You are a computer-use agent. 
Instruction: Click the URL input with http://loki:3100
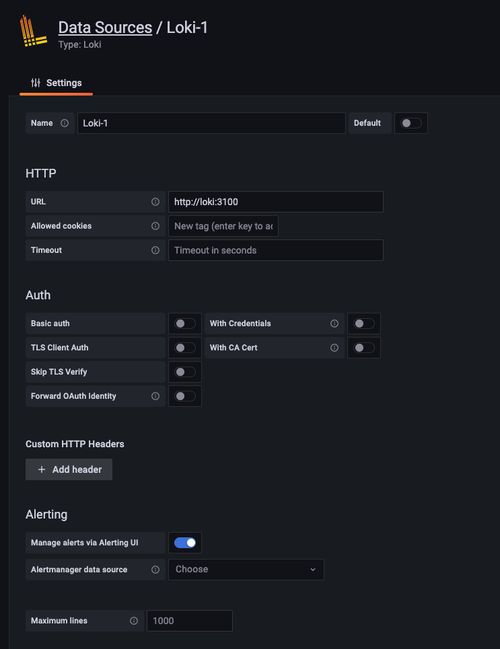(276, 202)
